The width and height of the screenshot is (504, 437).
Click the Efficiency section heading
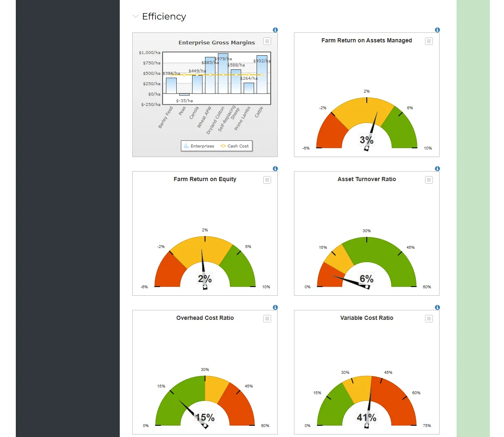[163, 16]
